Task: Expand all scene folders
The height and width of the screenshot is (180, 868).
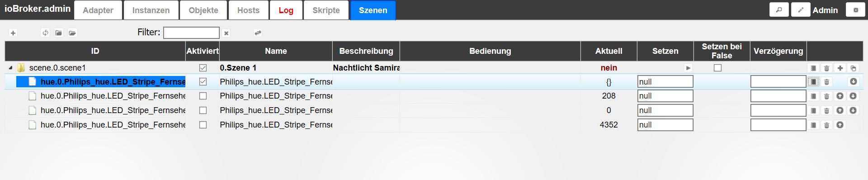Action: [72, 33]
